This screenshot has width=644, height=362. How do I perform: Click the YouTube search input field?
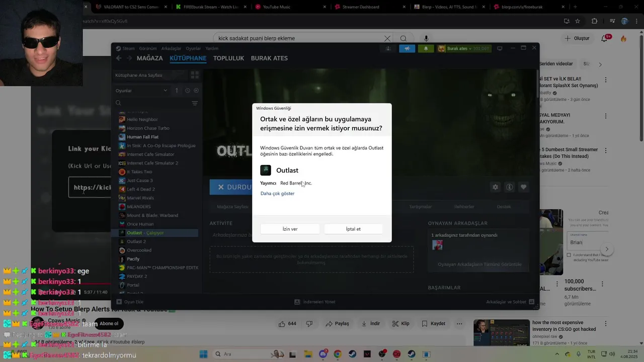[x=297, y=39]
